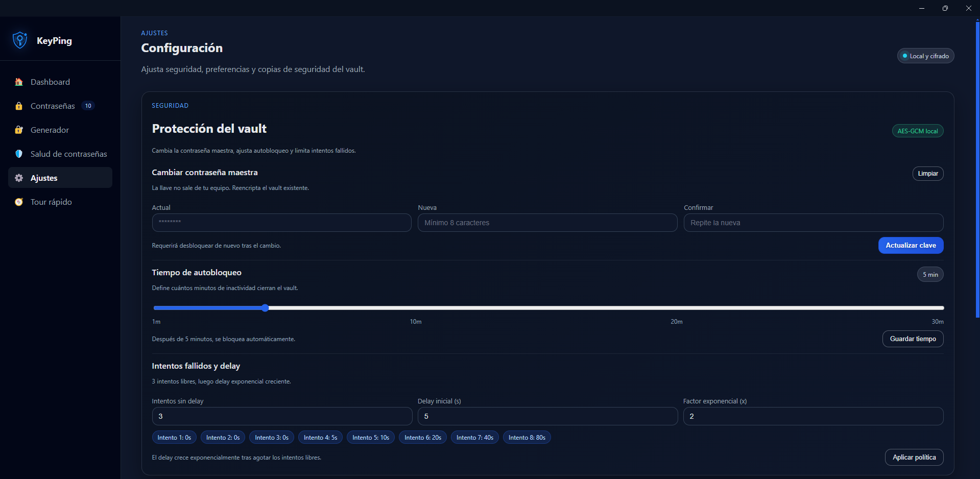Click the Tiempo de autobloqueo heading
Screen dimensions: 980x479
197,273
